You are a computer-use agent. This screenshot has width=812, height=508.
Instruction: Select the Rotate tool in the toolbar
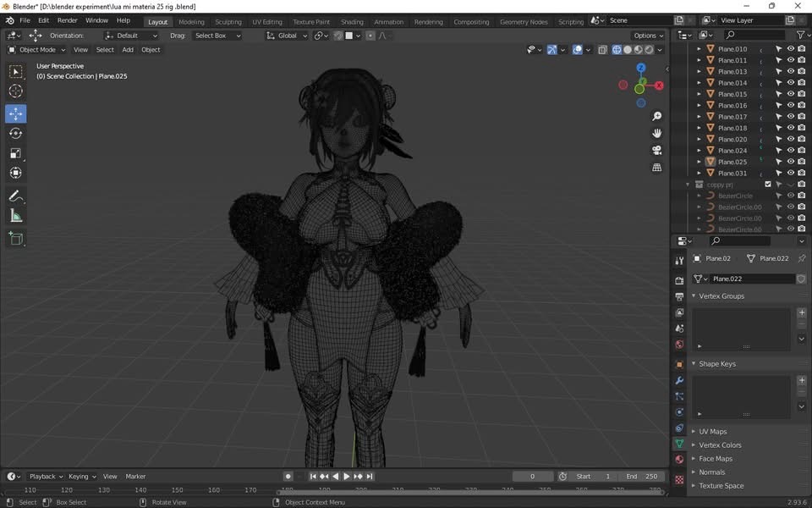[15, 133]
